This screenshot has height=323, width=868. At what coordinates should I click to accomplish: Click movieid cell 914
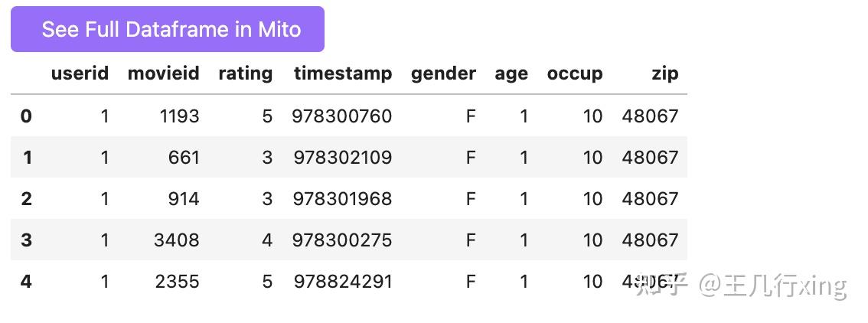(x=184, y=199)
